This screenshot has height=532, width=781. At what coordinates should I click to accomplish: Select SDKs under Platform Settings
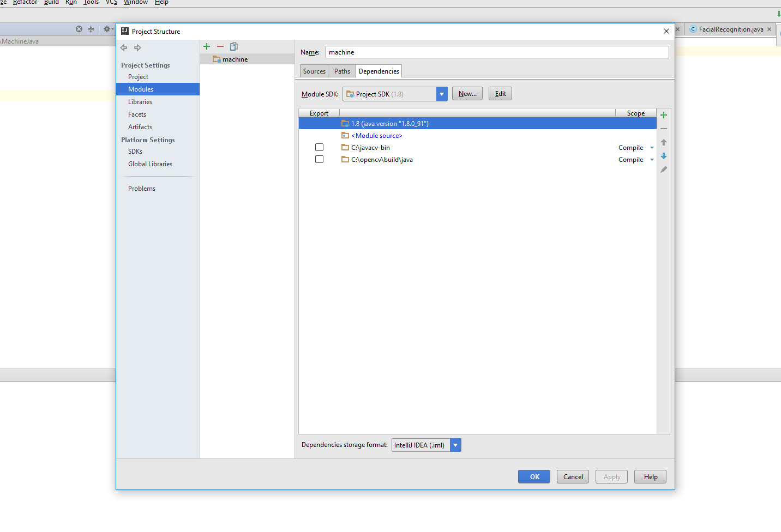pos(135,152)
